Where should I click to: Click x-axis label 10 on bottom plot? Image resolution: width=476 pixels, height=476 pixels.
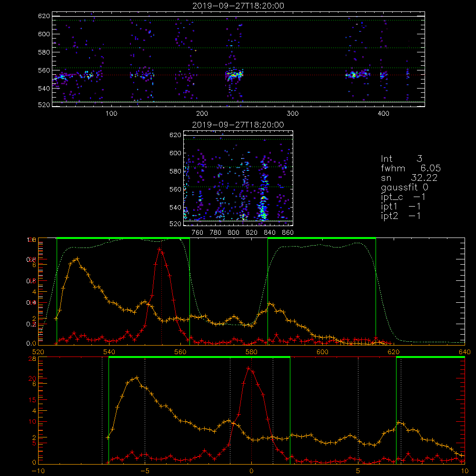[x=465, y=471]
